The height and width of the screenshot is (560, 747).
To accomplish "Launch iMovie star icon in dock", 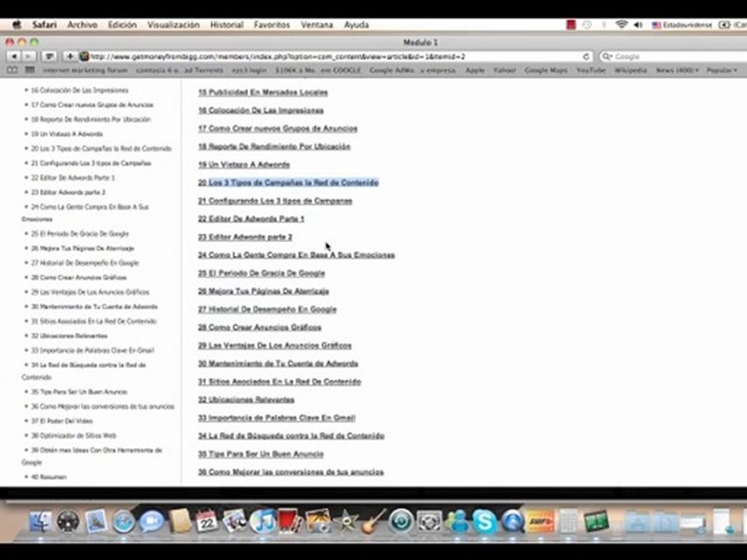I will [345, 522].
